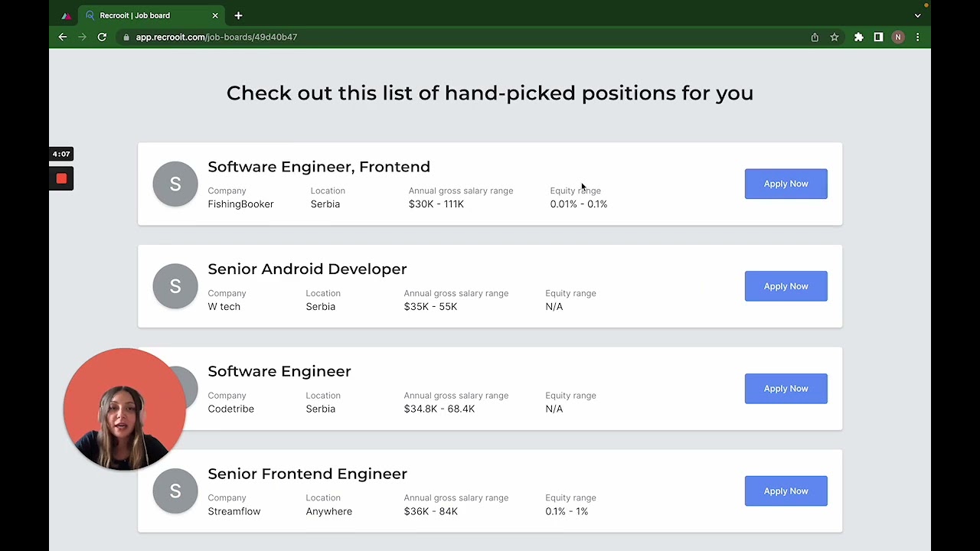980x551 pixels.
Task: Switch to the pinned tab with triangle logo
Action: 67,15
